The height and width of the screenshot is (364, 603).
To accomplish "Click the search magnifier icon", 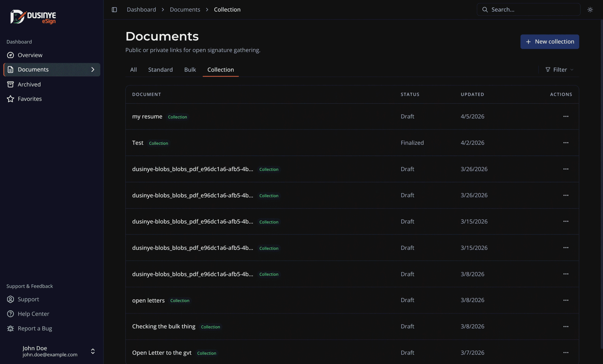I will (485, 10).
